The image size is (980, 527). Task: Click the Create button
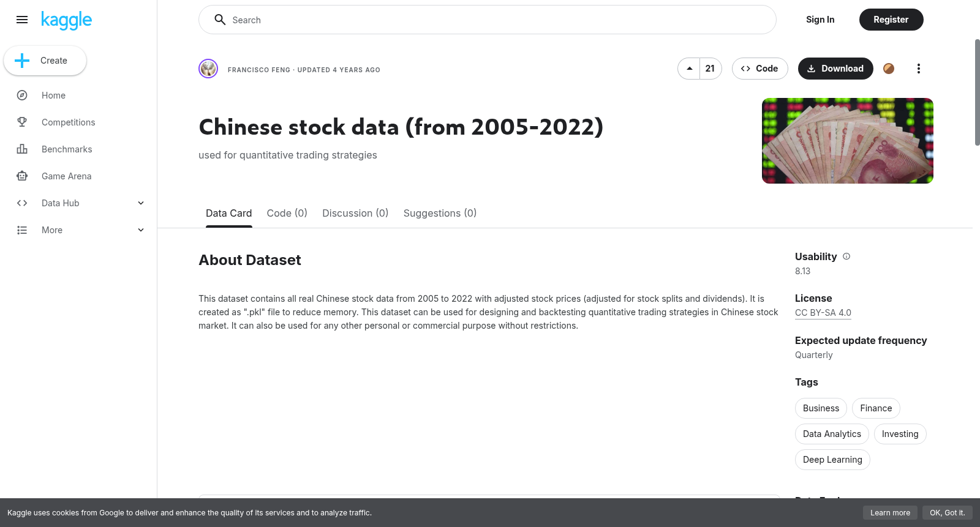pyautogui.click(x=45, y=61)
